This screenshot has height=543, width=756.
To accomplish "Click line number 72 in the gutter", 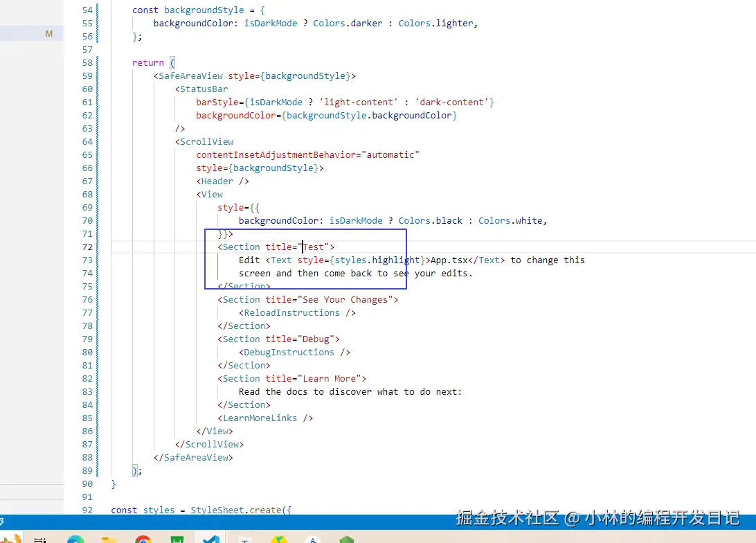I will click(x=87, y=247).
